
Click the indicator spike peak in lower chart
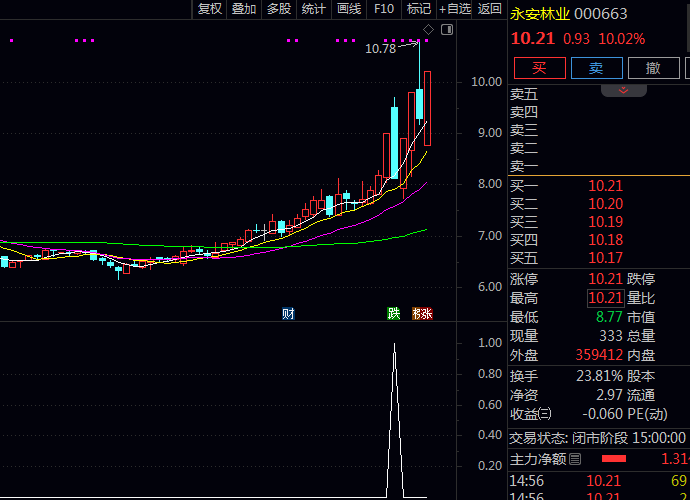click(394, 344)
